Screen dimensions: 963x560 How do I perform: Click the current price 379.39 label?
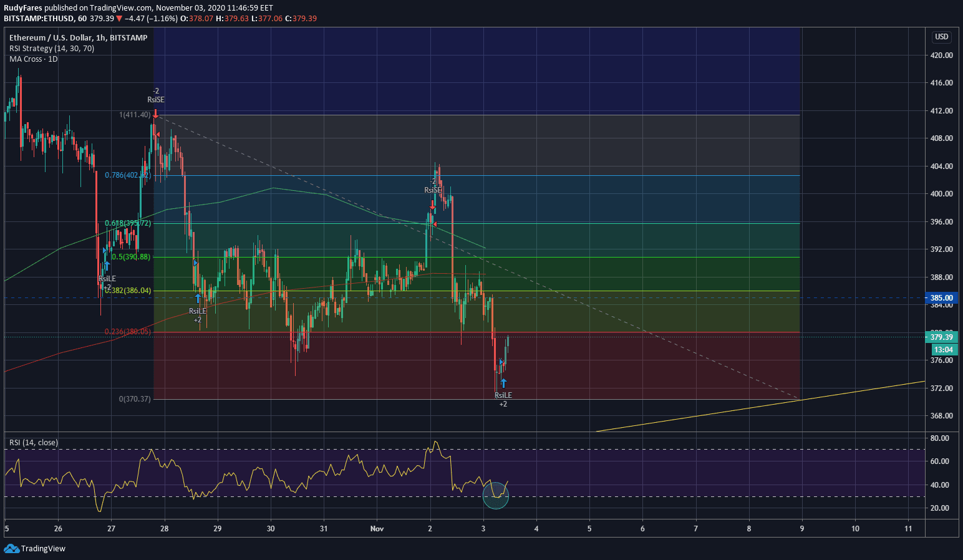tap(941, 337)
